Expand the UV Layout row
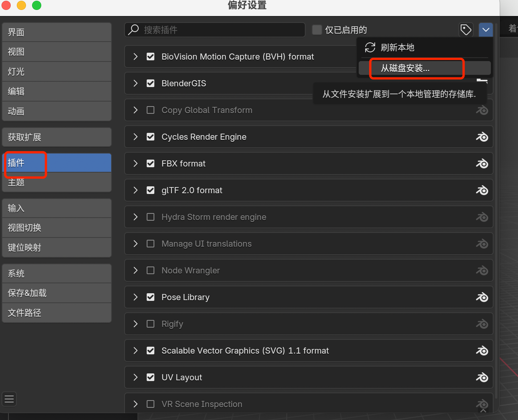 (135, 377)
